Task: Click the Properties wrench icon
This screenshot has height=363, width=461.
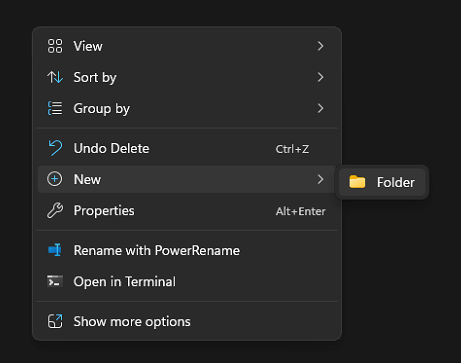Action: point(55,210)
